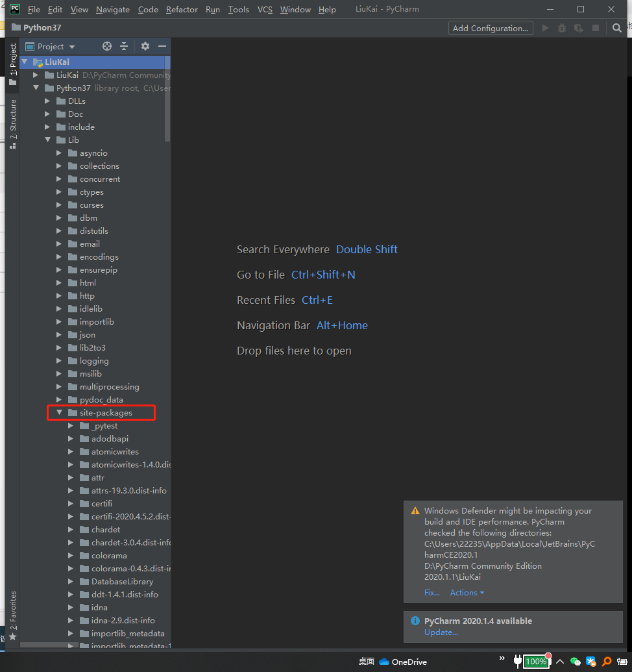Open the Refactor menu
632x672 pixels.
pyautogui.click(x=182, y=10)
